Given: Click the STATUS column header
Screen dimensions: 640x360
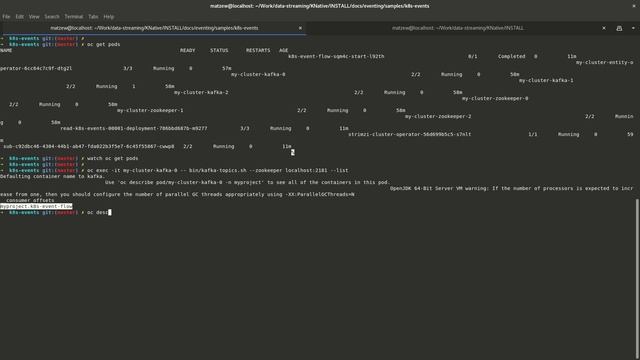Looking at the screenshot, I should click(219, 50).
